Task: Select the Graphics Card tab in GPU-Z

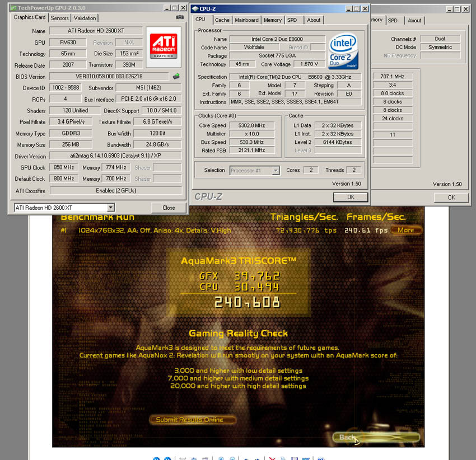Action: coord(30,17)
